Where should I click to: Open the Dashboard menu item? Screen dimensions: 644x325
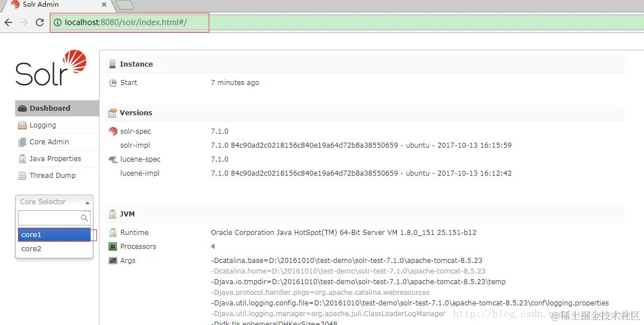point(57,109)
